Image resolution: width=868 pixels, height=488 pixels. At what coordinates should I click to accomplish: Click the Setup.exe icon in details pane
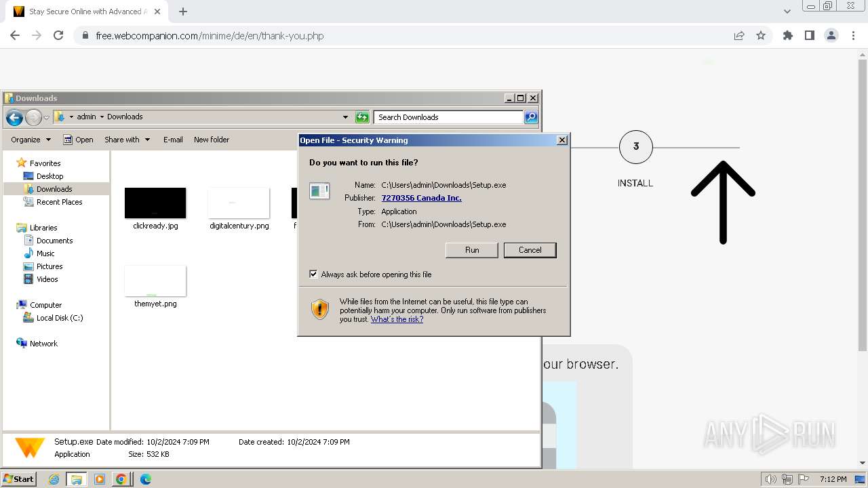(x=30, y=448)
